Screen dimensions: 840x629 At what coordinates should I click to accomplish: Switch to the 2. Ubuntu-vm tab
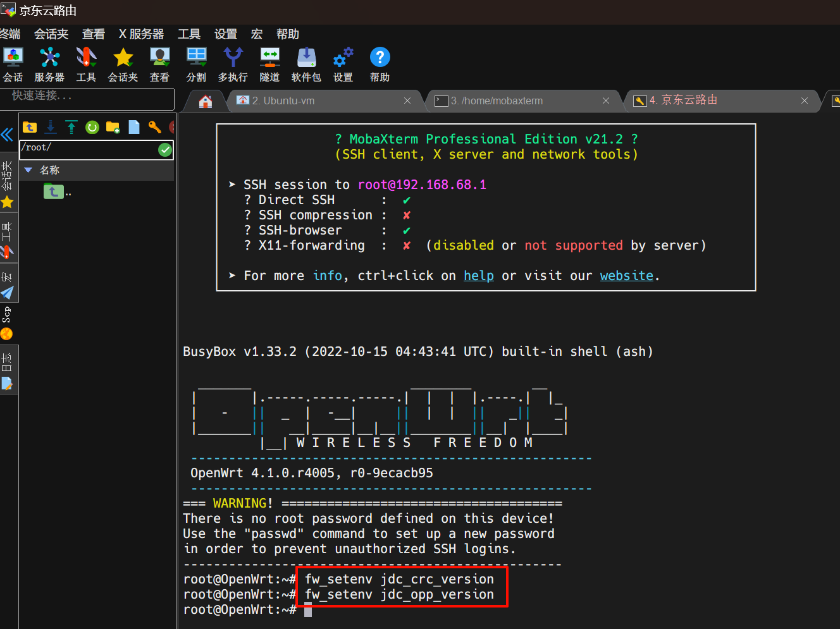tap(283, 101)
